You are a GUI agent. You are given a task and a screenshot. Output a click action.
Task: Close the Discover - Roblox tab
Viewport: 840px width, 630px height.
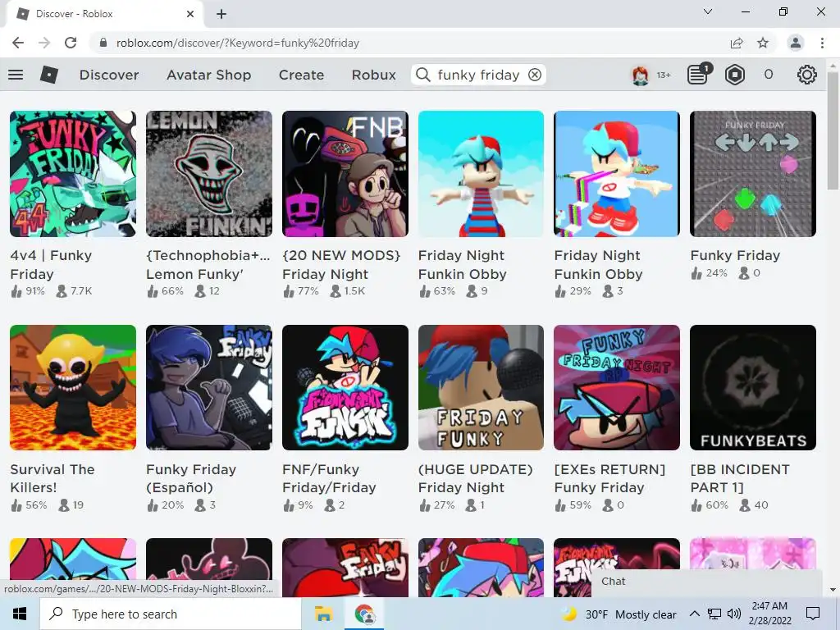pos(189,14)
